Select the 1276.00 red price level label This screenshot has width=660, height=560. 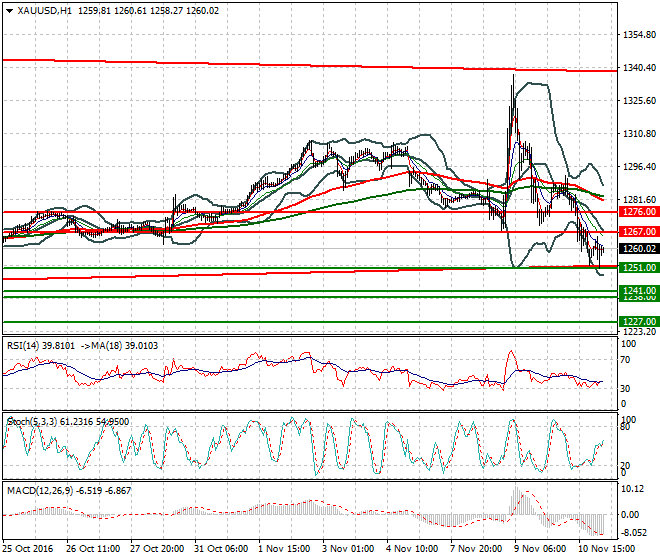coord(639,212)
